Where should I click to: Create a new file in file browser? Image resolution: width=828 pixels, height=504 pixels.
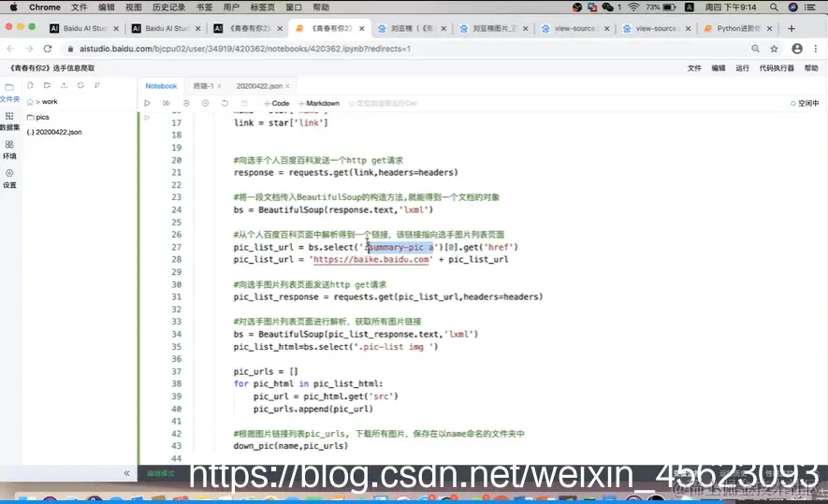click(x=30, y=85)
